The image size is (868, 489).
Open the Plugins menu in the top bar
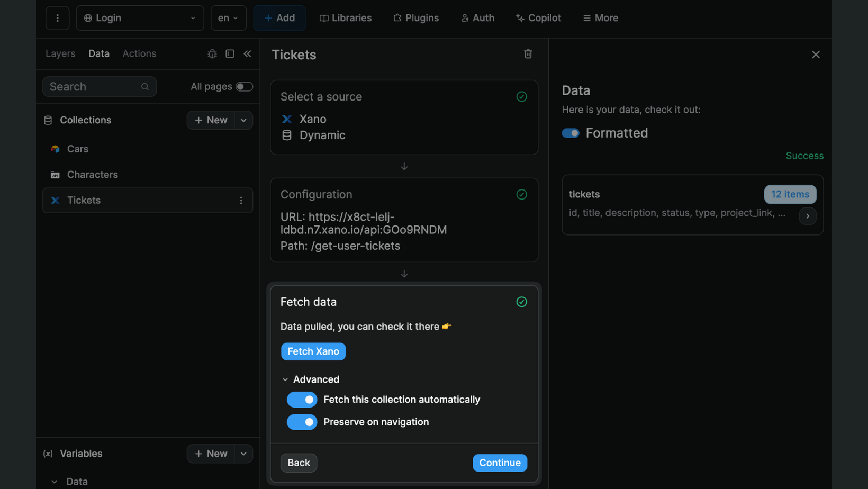tap(415, 17)
